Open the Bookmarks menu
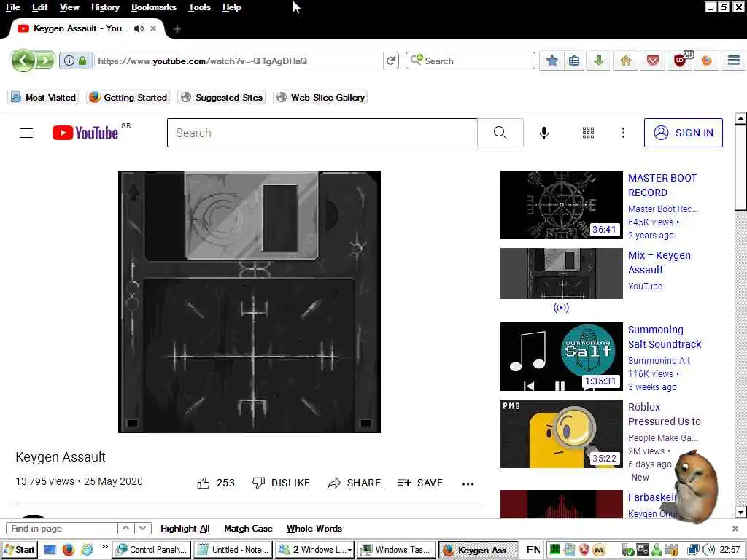Viewport: 747px width, 560px height. pyautogui.click(x=153, y=7)
